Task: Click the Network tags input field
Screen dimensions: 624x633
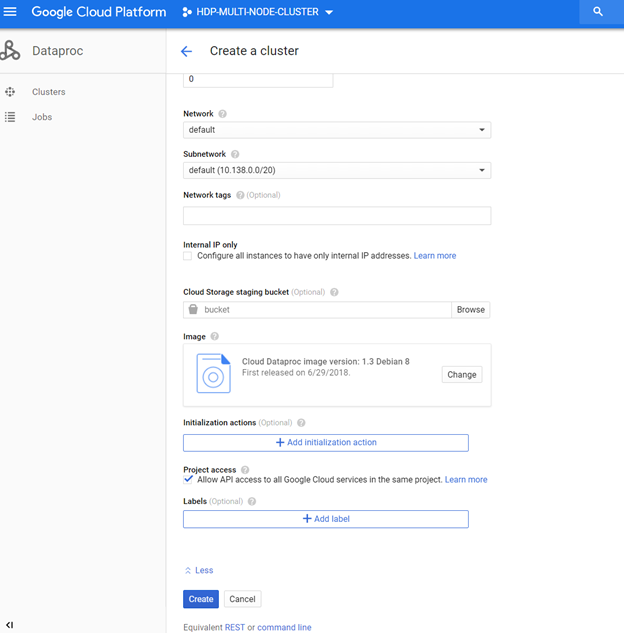Action: (337, 216)
